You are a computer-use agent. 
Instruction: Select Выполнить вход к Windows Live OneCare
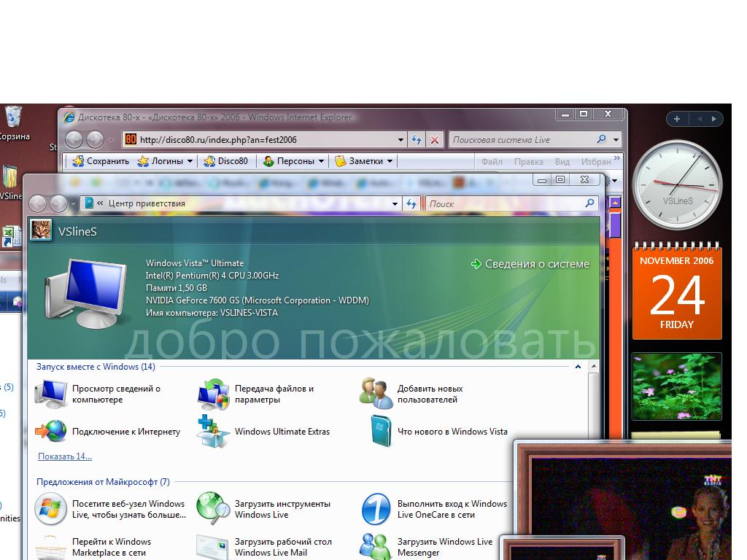(x=433, y=509)
